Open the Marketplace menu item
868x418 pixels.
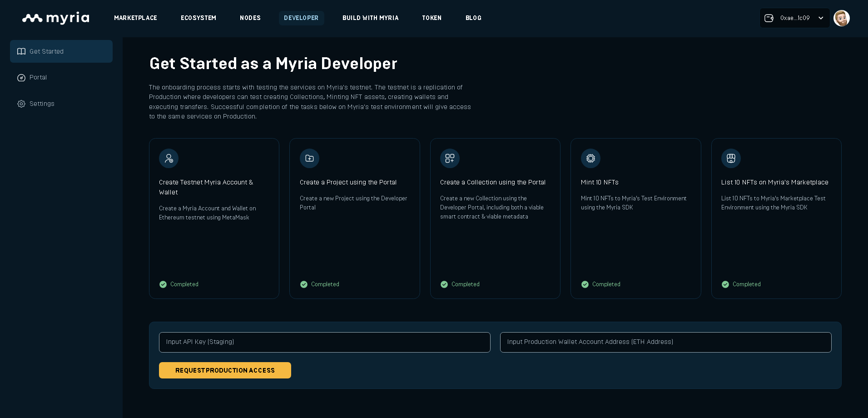135,18
